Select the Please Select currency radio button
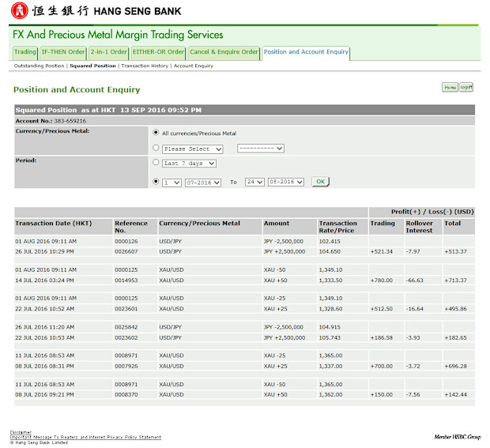This screenshot has width=490, height=448. (156, 148)
